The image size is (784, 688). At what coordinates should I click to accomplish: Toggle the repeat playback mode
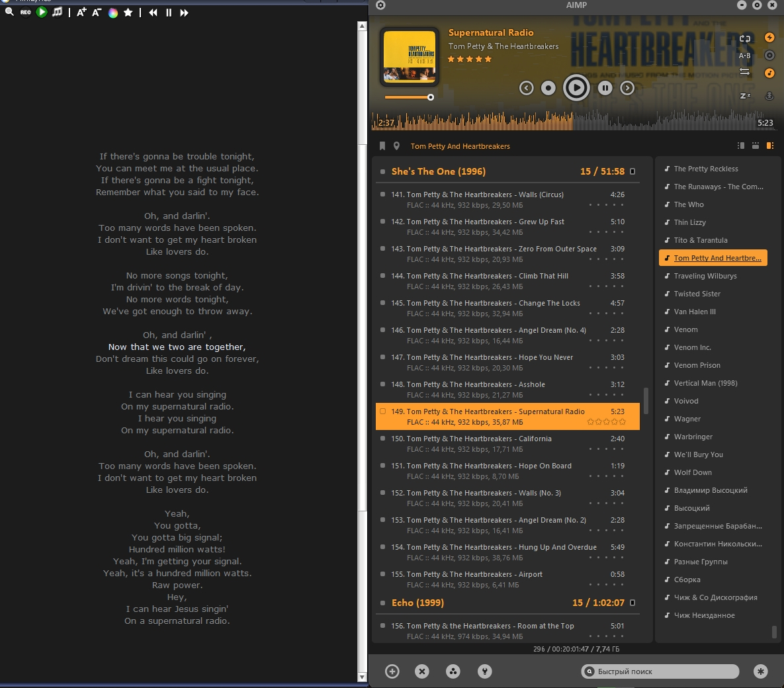(745, 39)
